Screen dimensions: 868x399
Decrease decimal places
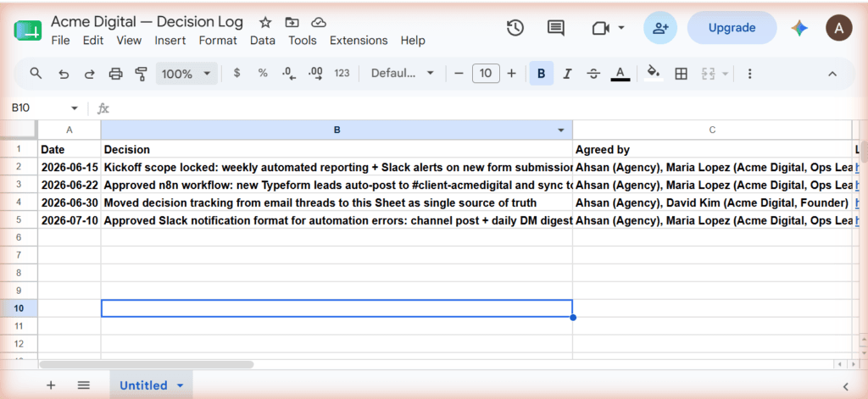[289, 74]
